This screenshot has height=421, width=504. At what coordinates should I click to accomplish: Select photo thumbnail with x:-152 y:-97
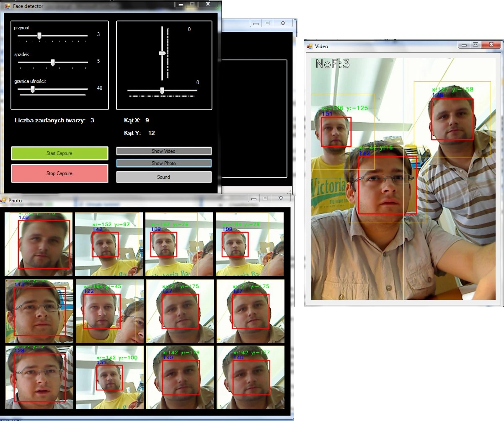tap(109, 244)
